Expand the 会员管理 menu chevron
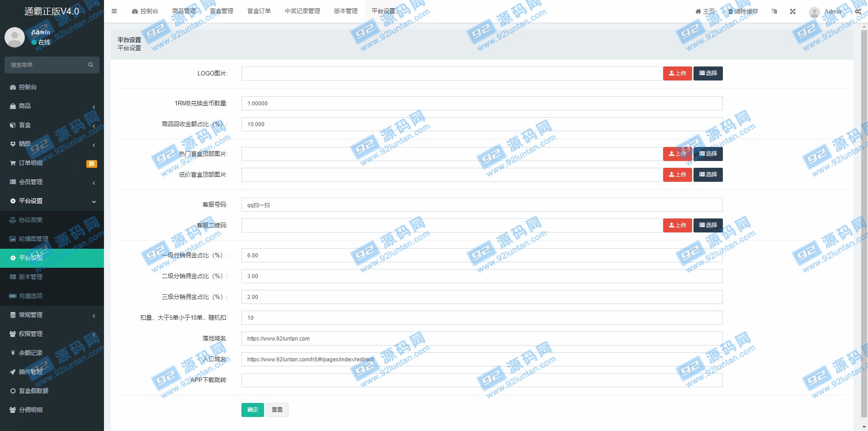The width and height of the screenshot is (868, 431). [94, 183]
